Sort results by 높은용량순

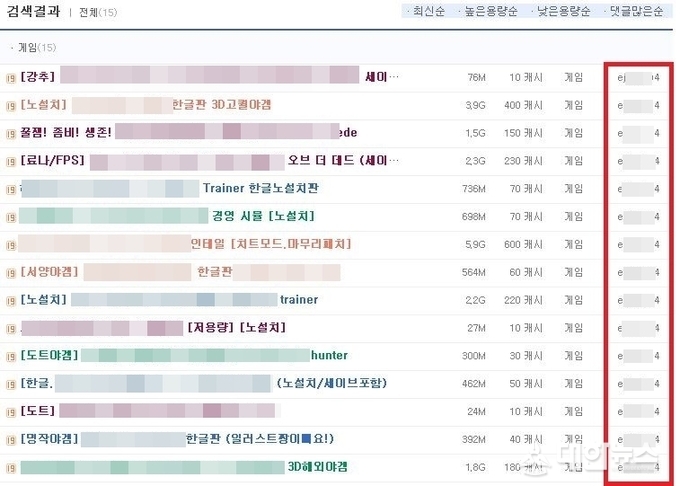click(491, 11)
